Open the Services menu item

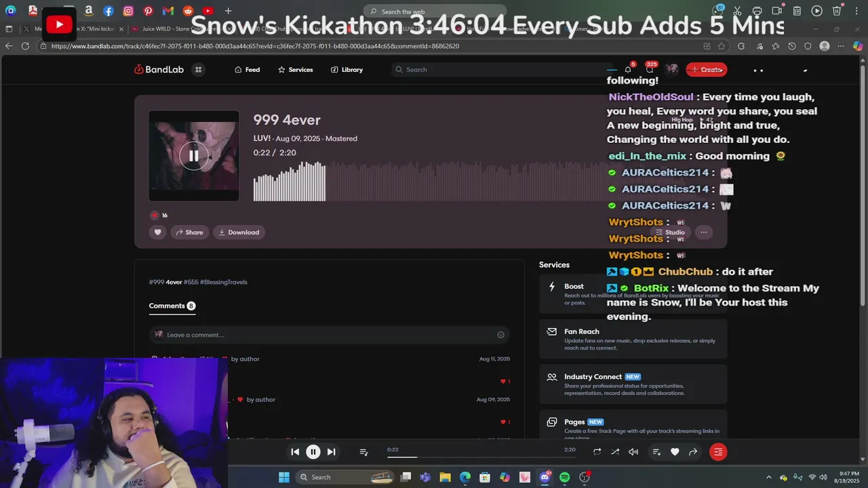(296, 70)
